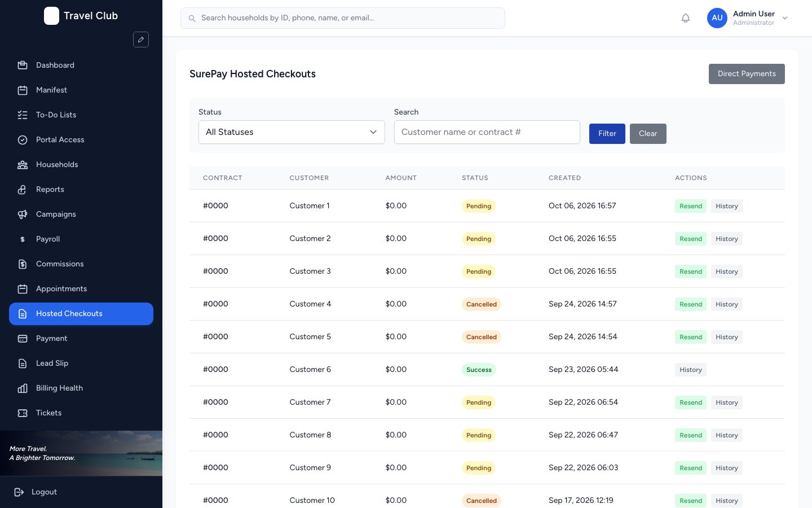View History for Customer 10
Screen dimensions: 812x508
[x=727, y=501]
